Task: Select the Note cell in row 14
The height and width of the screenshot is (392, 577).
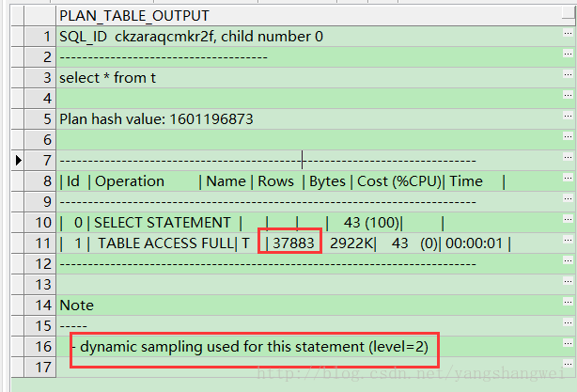Action: pyautogui.click(x=77, y=306)
